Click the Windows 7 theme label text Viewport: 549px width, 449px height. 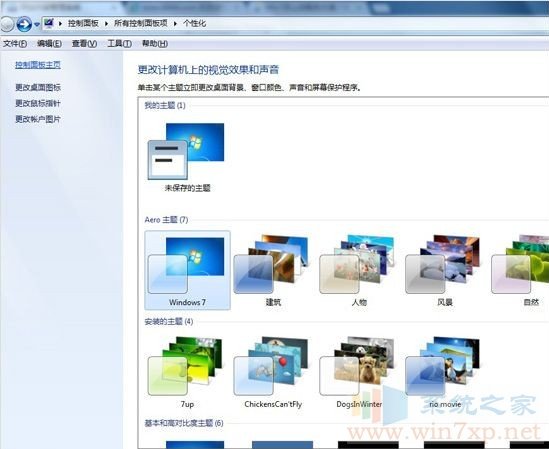coord(187,302)
